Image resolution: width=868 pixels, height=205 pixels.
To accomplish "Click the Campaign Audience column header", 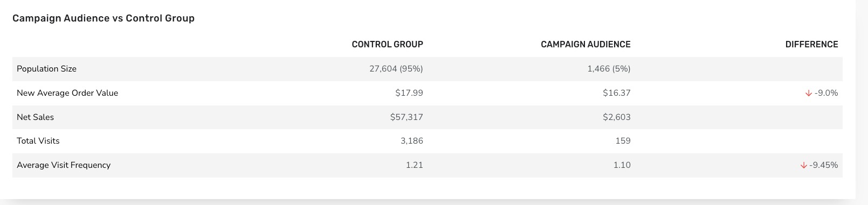I will click(x=585, y=44).
